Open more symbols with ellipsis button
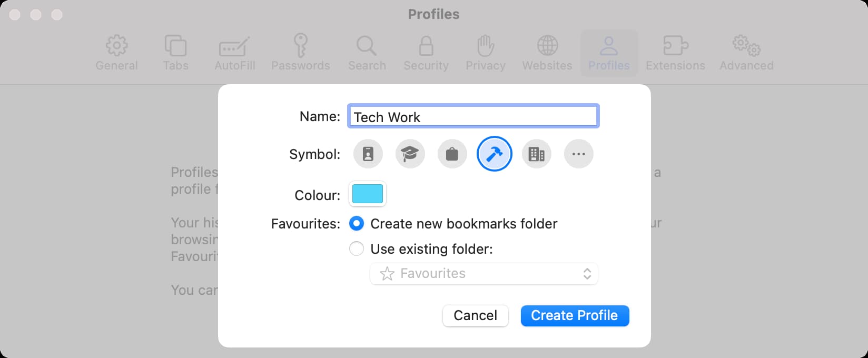This screenshot has height=358, width=868. pos(578,154)
